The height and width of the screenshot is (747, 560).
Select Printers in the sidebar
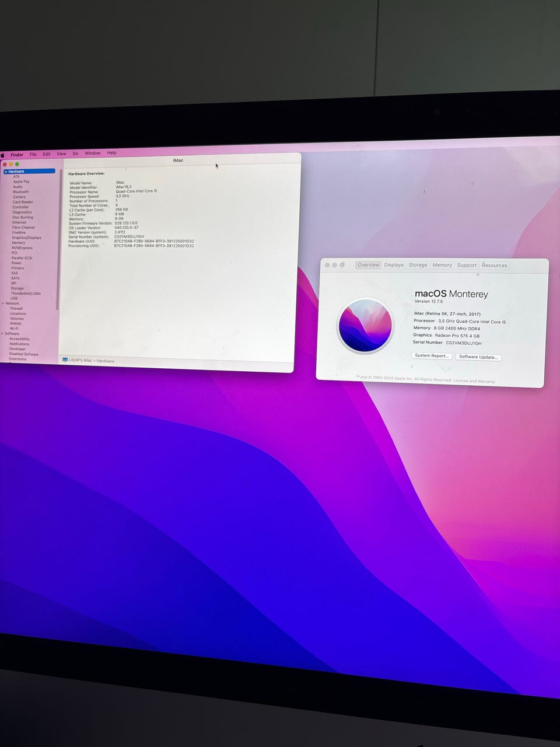click(x=17, y=268)
